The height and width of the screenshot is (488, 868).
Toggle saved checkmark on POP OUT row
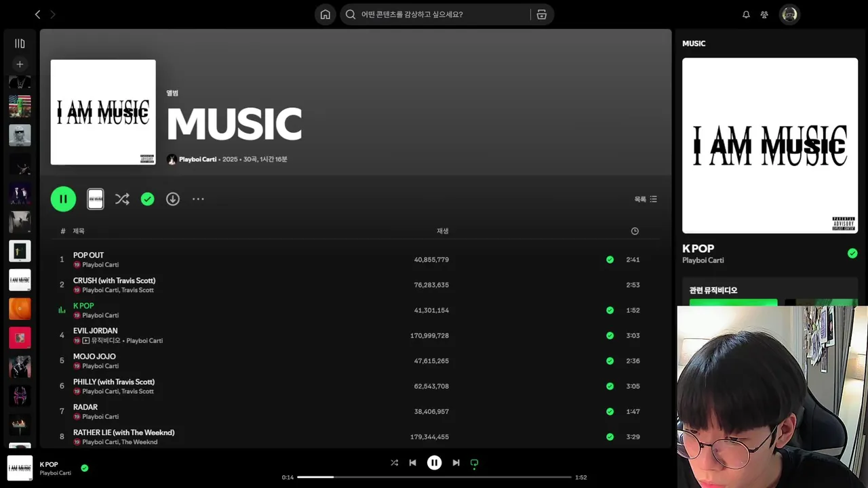click(x=610, y=260)
